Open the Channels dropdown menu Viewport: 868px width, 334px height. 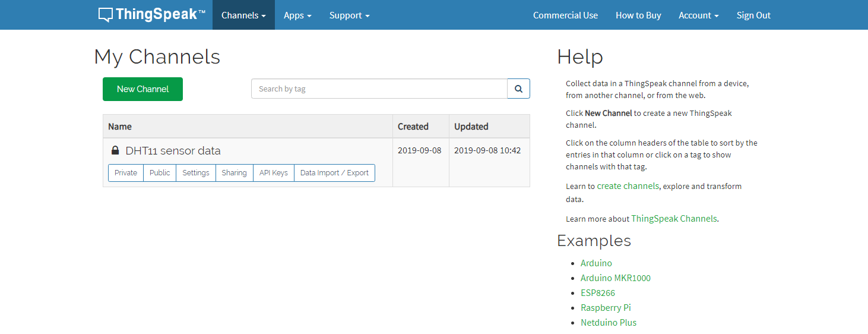[x=243, y=15]
